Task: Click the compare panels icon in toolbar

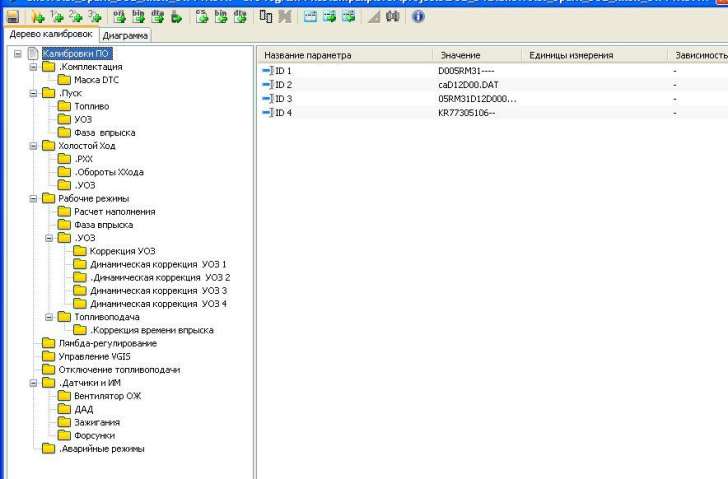Action: click(x=265, y=17)
